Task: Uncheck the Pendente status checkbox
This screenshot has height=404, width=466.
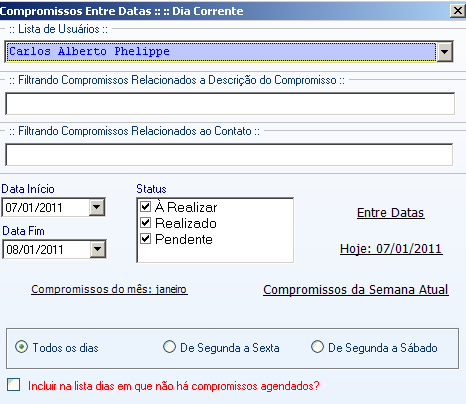Action: [x=146, y=239]
